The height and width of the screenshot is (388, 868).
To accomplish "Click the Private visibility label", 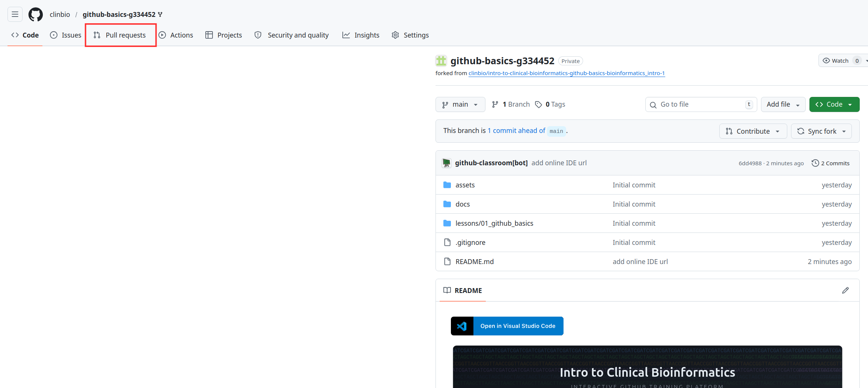I will [x=570, y=61].
